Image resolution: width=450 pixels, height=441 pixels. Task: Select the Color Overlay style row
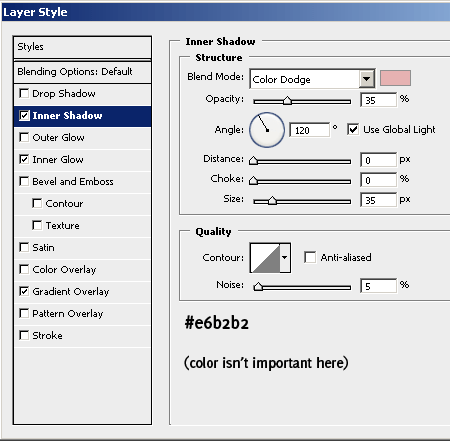(82, 270)
